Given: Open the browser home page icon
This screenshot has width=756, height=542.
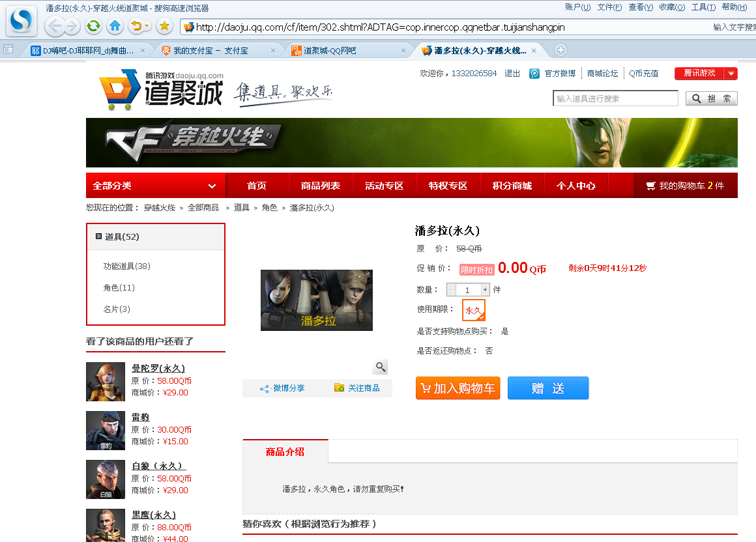Looking at the screenshot, I should coord(115,26).
